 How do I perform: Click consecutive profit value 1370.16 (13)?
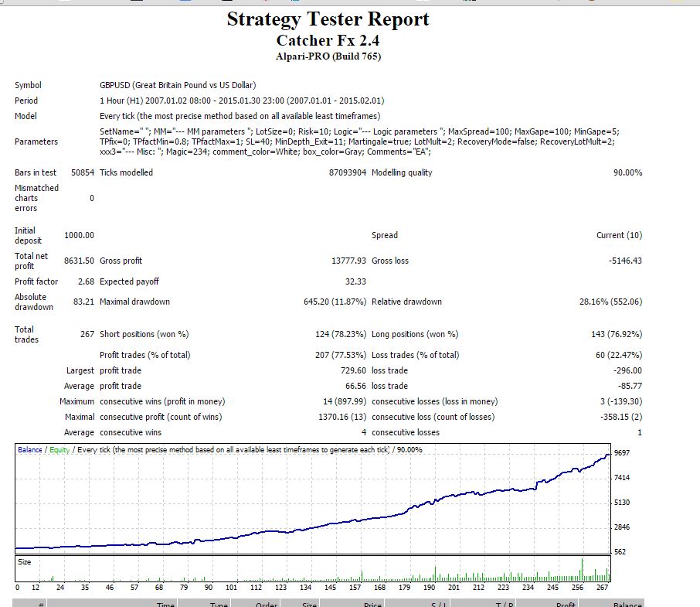[342, 417]
